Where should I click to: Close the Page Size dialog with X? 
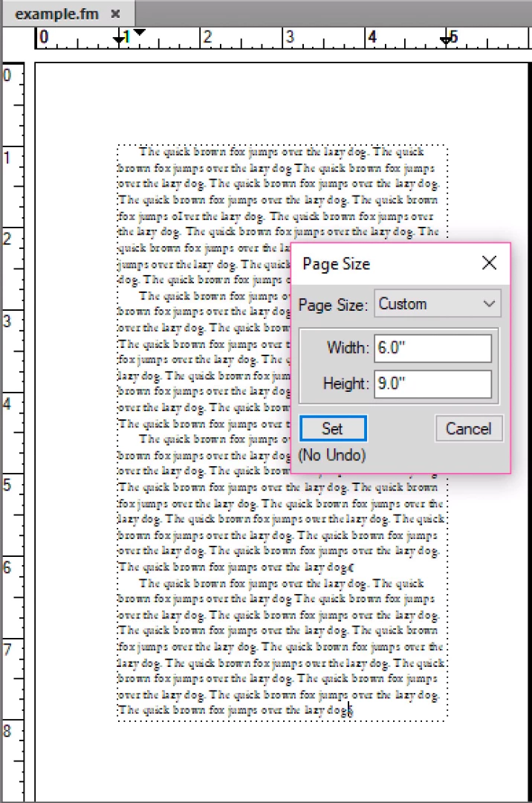pyautogui.click(x=489, y=262)
